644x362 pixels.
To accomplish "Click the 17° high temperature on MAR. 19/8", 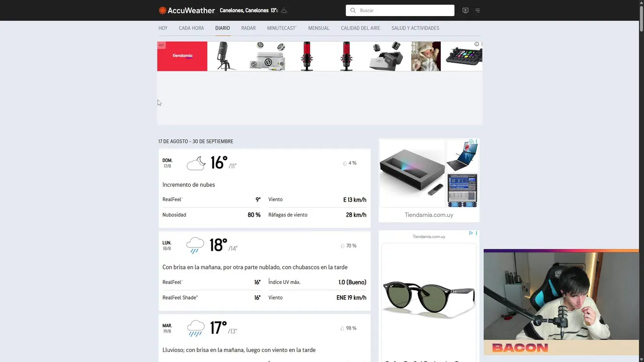I will tap(218, 328).
